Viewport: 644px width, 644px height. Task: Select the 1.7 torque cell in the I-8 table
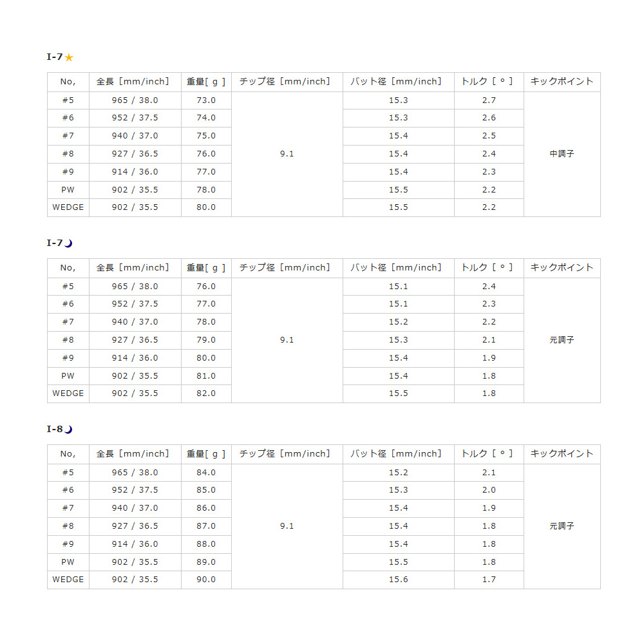489,580
